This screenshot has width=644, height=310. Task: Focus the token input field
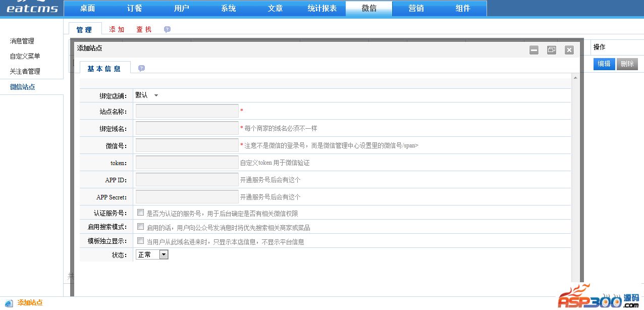tap(187, 162)
